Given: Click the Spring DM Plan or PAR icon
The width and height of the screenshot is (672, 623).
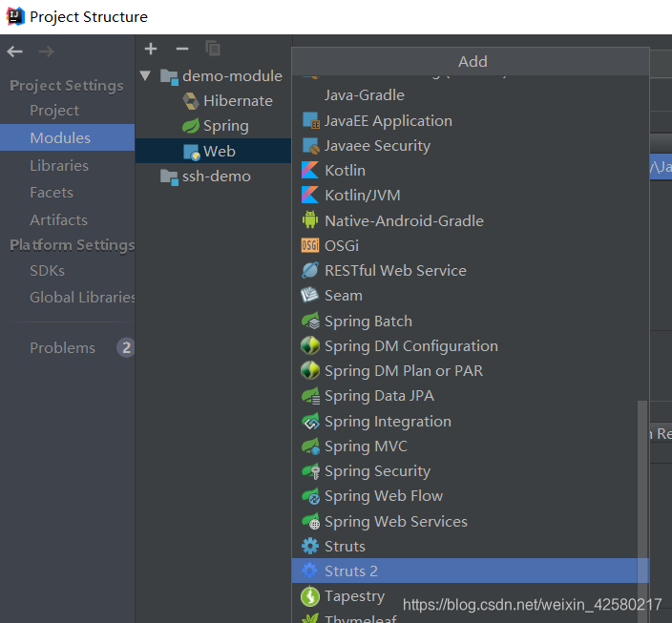Looking at the screenshot, I should click(310, 370).
